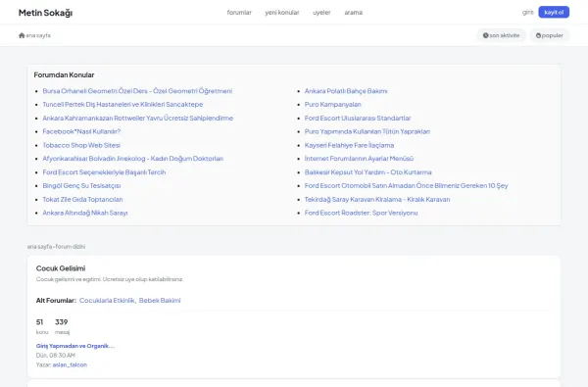
Task: Open Bingöl Genç Su Tesisatçısı topic
Action: 81,185
